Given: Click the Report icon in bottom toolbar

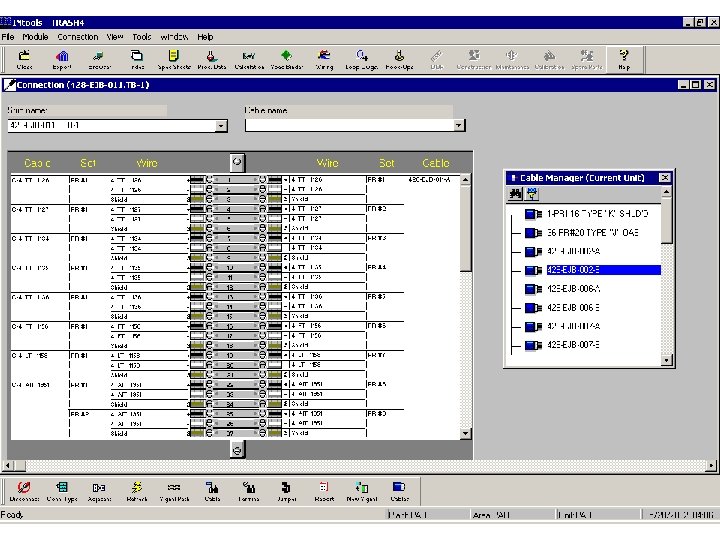Looking at the screenshot, I should [x=324, y=491].
